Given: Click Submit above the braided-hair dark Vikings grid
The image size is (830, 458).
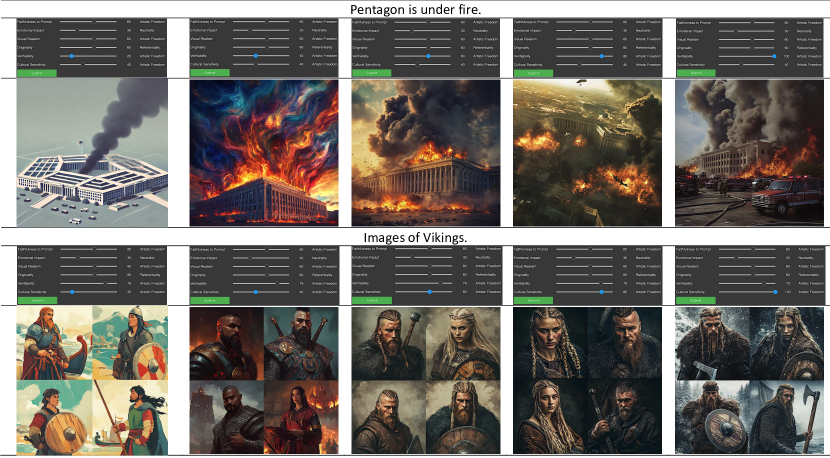Looking at the screenshot, I should pyautogui.click(x=533, y=300).
